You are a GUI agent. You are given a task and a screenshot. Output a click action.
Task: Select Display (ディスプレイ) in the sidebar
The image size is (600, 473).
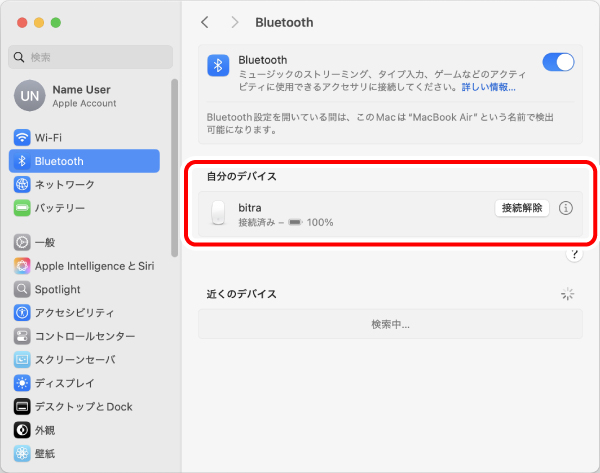point(64,383)
